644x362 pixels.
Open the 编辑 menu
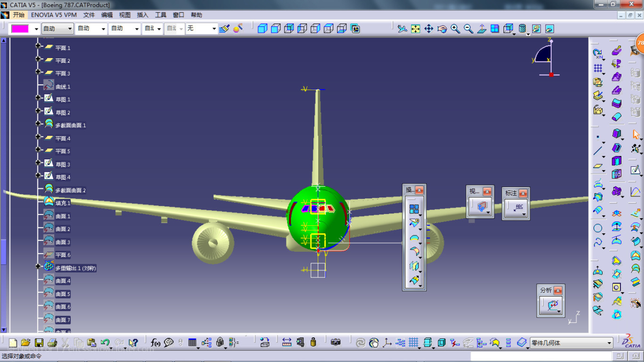click(x=107, y=14)
